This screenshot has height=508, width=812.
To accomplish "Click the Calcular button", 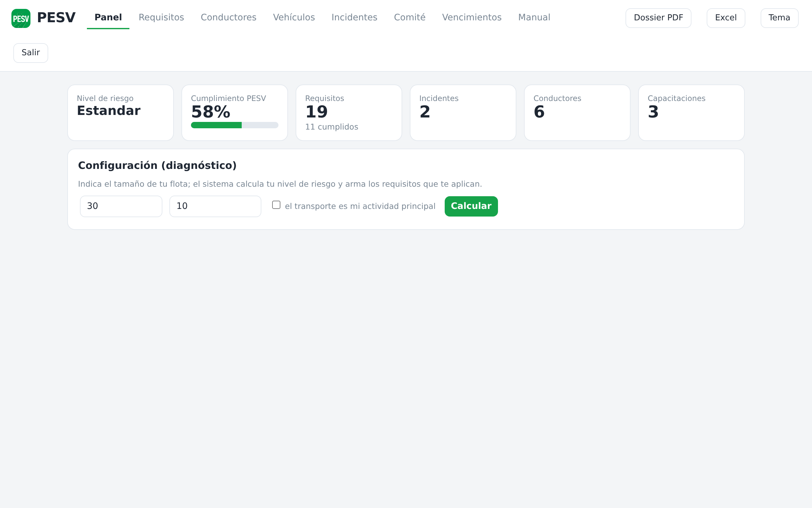I will click(471, 206).
